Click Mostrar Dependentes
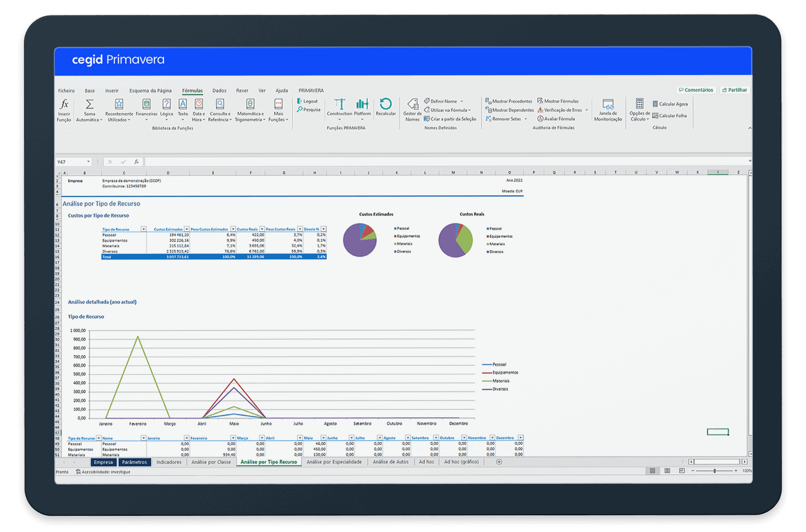The width and height of the screenshot is (806, 532). tap(510, 110)
